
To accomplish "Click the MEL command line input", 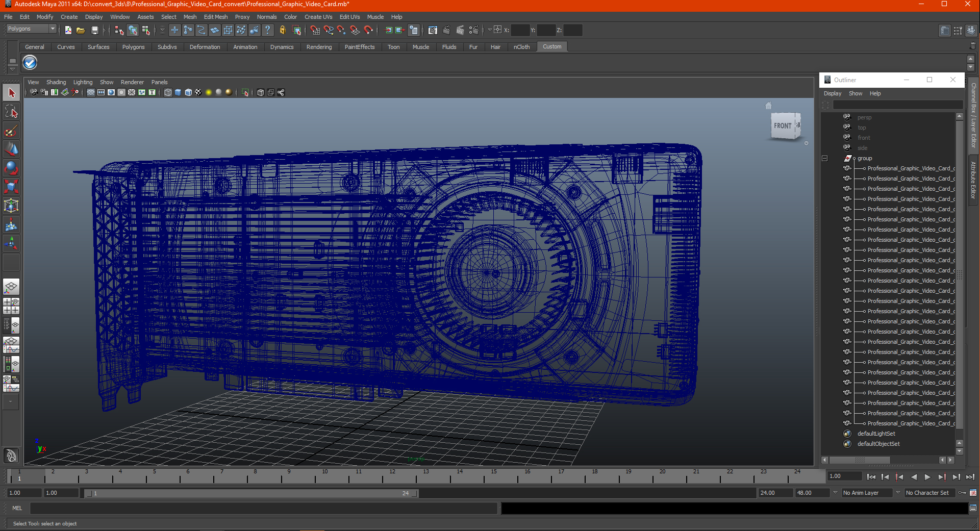I will point(263,508).
